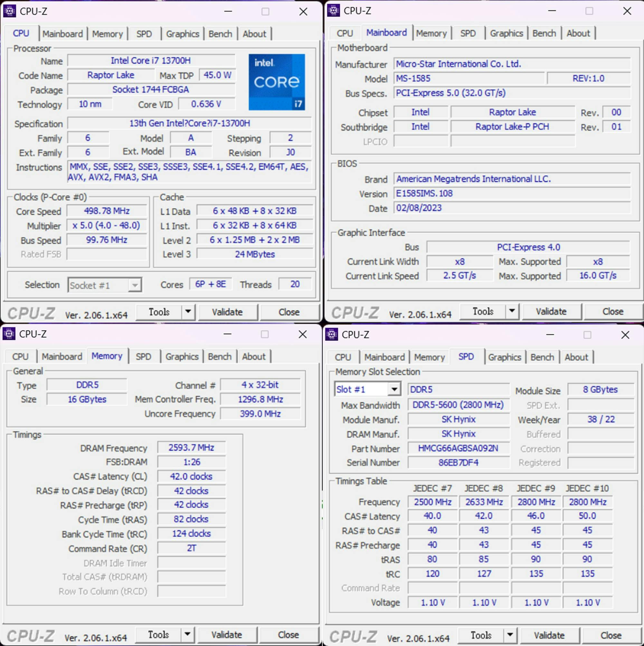The width and height of the screenshot is (644, 646).
Task: Click the Command Rate 2T value
Action: 191,548
